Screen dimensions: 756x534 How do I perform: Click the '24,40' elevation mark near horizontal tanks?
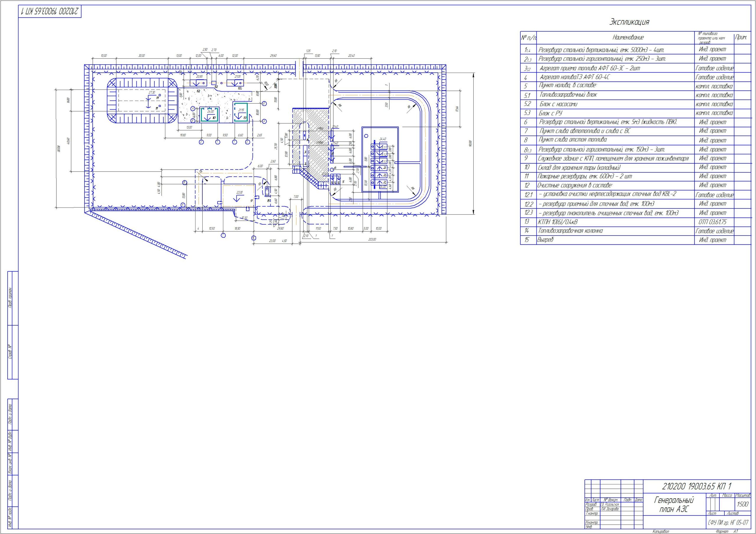383,139
